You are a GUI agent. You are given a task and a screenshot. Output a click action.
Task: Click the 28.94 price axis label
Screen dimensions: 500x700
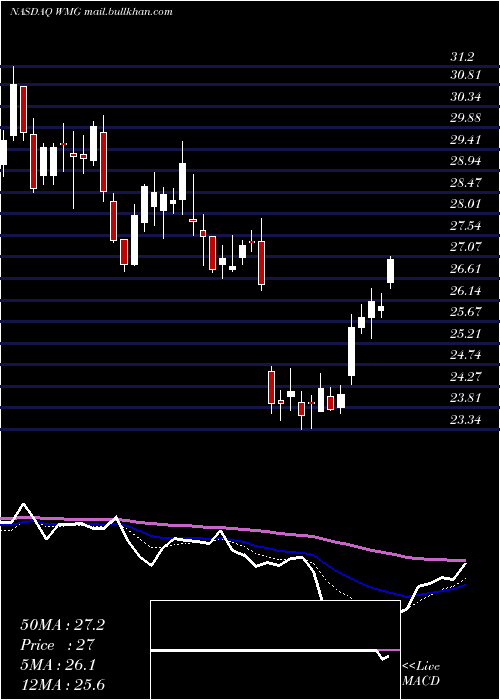466,161
